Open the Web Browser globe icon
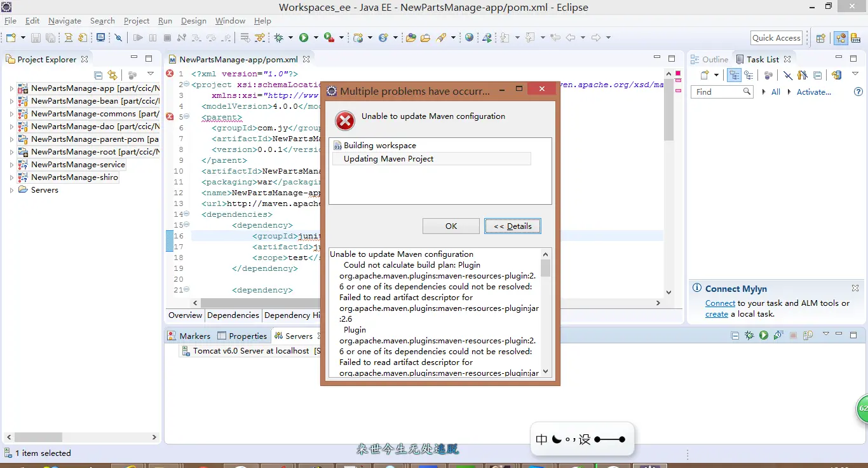868x468 pixels. (x=469, y=38)
